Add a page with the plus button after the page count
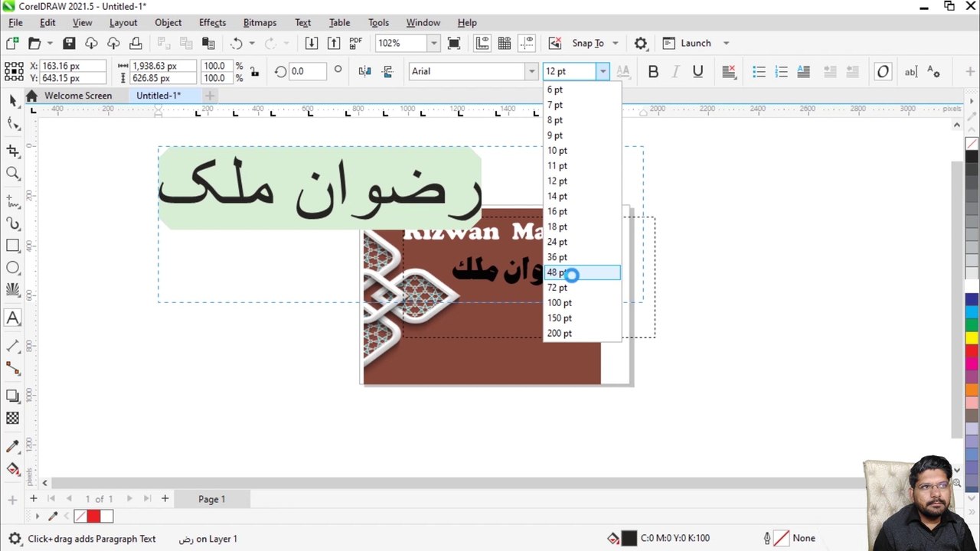Viewport: 980px width, 551px height. pos(165,499)
